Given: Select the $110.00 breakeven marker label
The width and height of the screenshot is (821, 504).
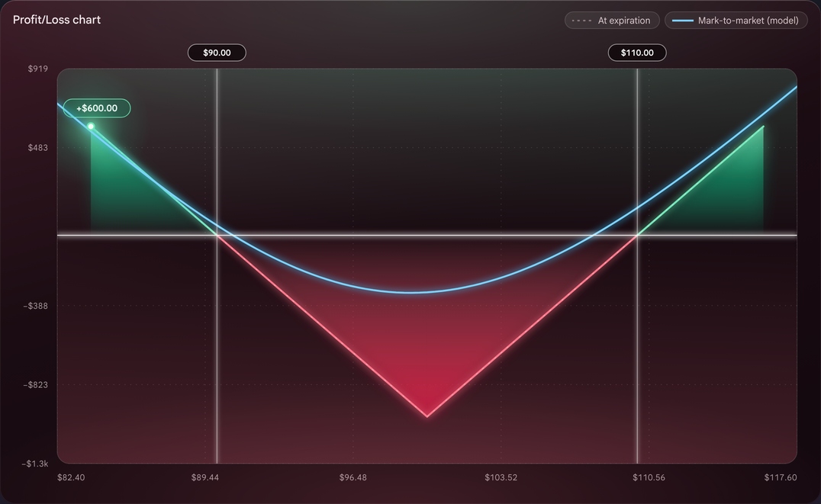Looking at the screenshot, I should point(637,53).
